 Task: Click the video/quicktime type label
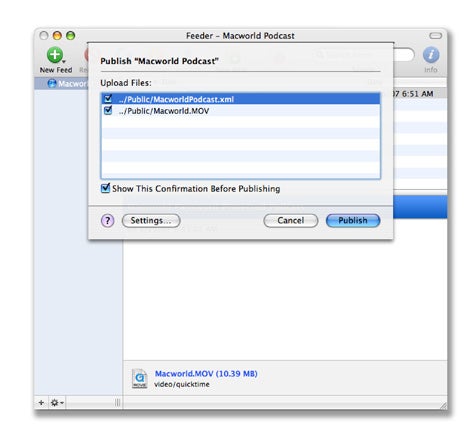click(182, 384)
